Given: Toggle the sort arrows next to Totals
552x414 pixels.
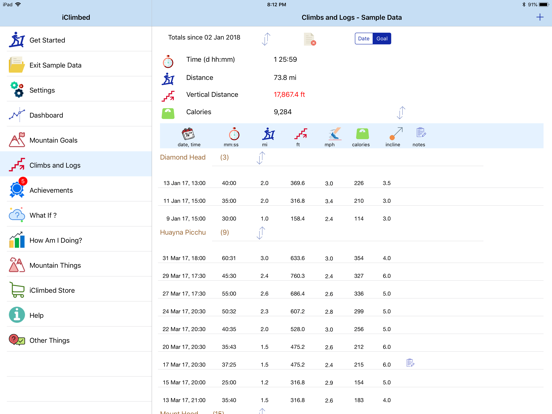Looking at the screenshot, I should click(x=266, y=39).
